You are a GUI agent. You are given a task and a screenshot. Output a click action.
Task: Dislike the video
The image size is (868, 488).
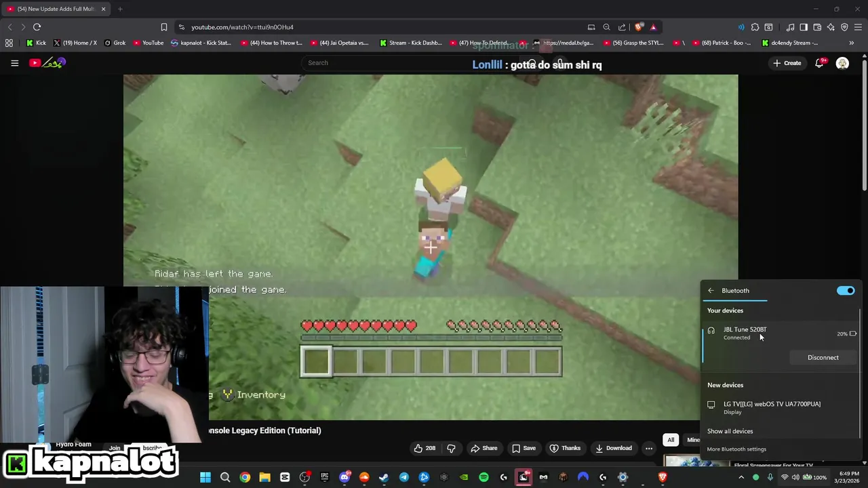point(451,448)
